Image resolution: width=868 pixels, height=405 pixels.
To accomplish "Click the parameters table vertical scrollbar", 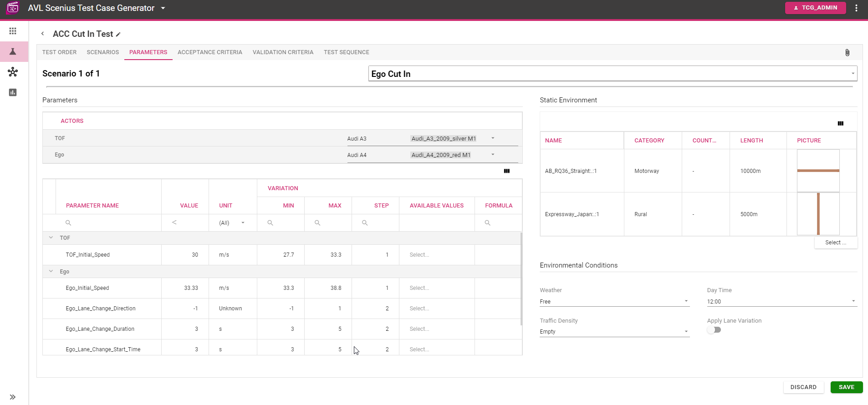I will [x=521, y=279].
